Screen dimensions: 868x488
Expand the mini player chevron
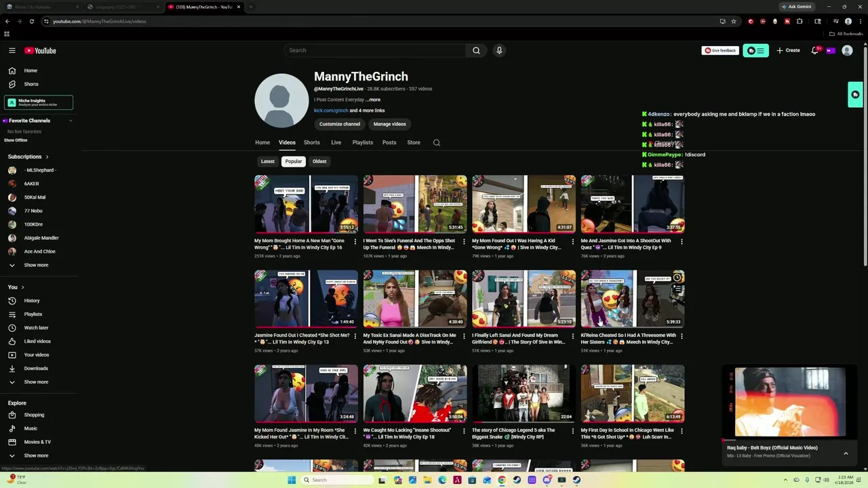[846, 453]
